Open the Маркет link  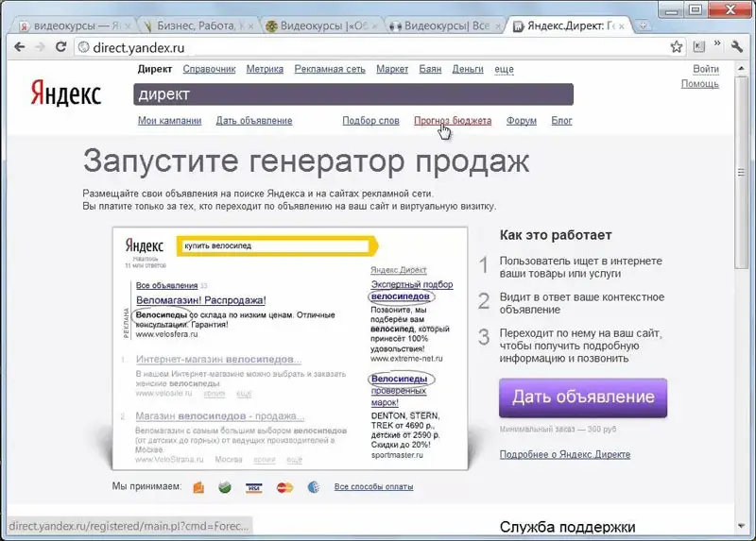(392, 69)
